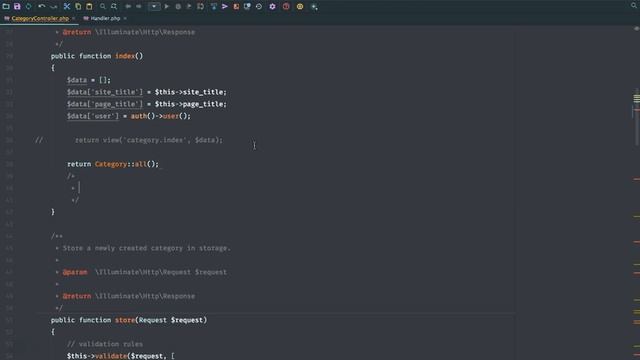Run with the play icon
640x360 pixels.
point(167,7)
